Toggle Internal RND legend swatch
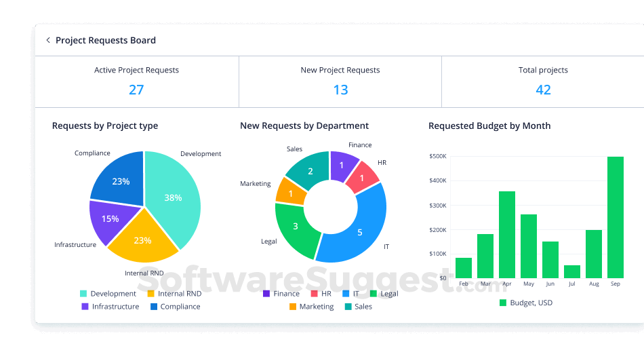Screen dimensions: 644x346 click(150, 293)
